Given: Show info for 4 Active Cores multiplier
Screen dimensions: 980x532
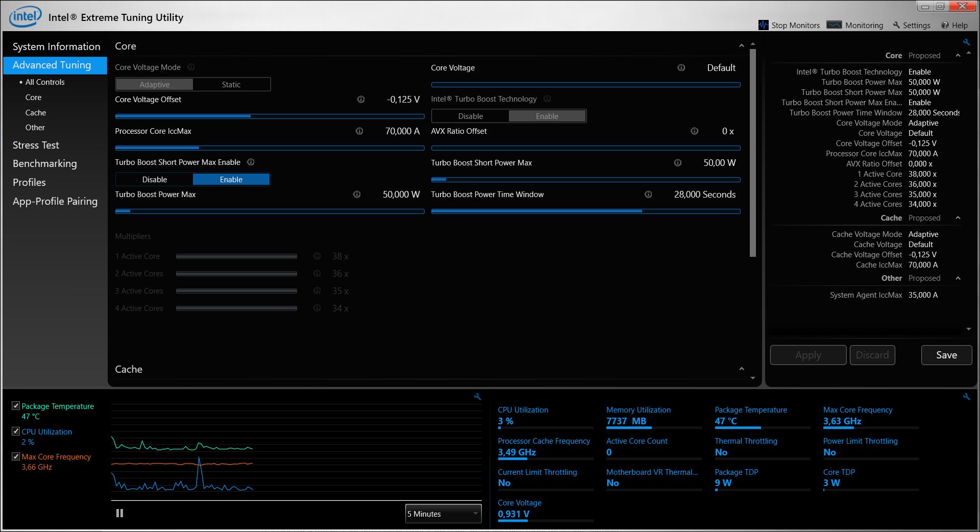Looking at the screenshot, I should (x=317, y=308).
